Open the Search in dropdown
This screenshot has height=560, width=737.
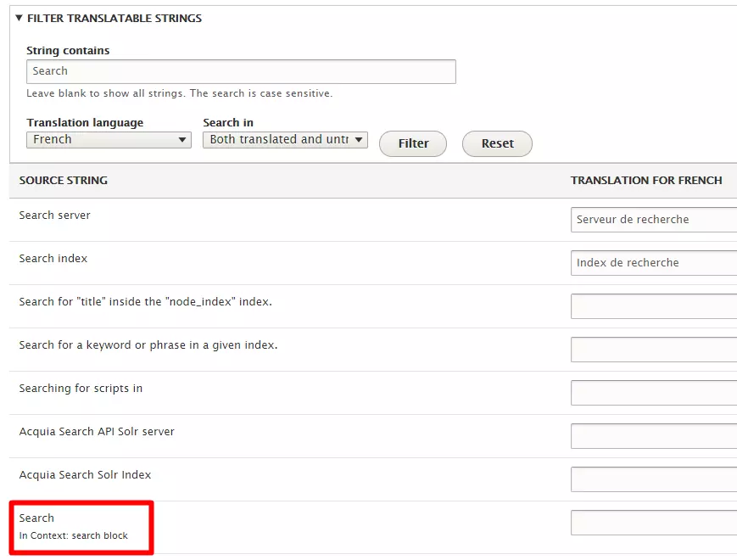tap(285, 140)
